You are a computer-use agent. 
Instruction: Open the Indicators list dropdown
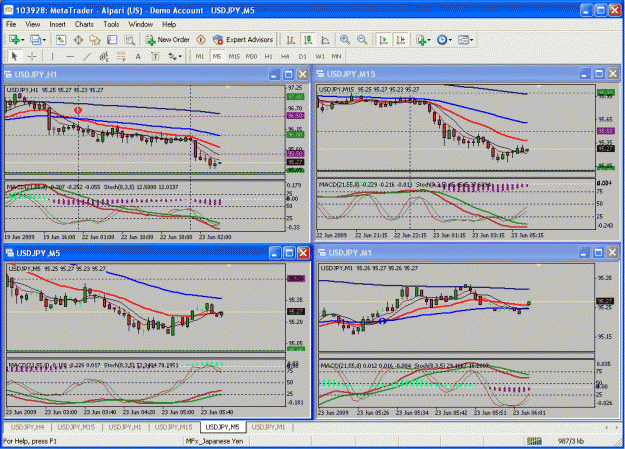click(x=423, y=39)
